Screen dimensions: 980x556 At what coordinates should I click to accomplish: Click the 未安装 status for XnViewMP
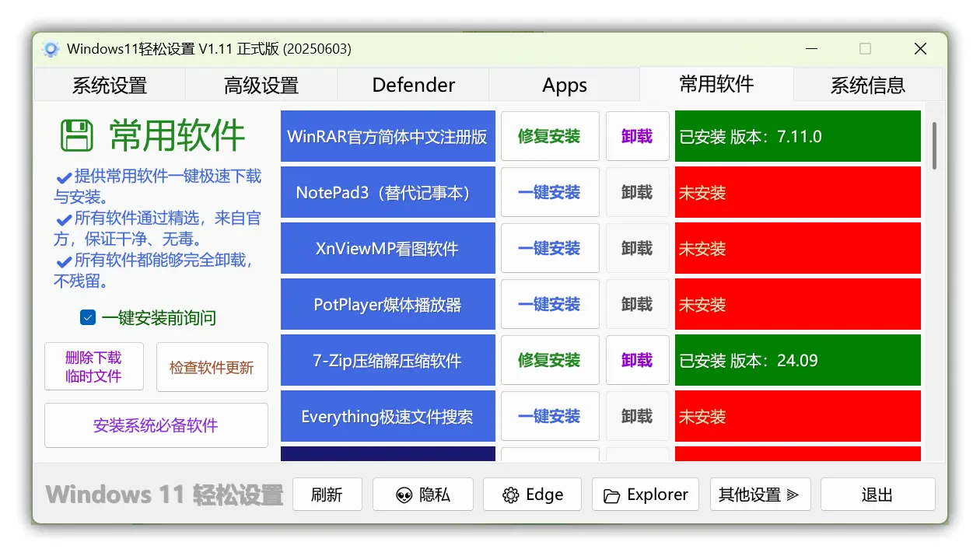(x=798, y=248)
